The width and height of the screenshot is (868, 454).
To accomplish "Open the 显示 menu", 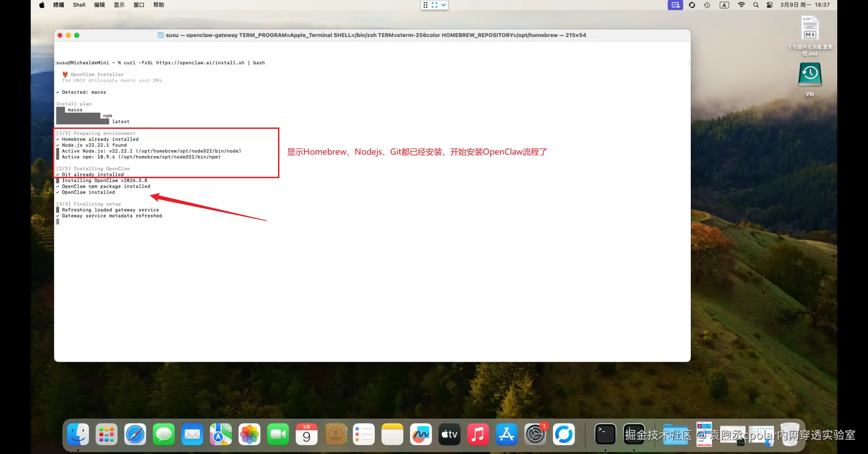I will pos(119,5).
